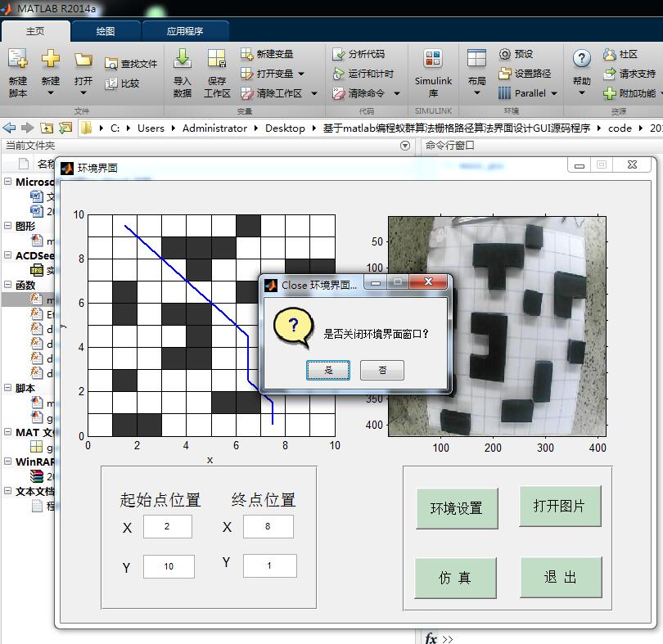Click the Open (打开) folder icon
This screenshot has height=644, width=663.
(x=83, y=60)
